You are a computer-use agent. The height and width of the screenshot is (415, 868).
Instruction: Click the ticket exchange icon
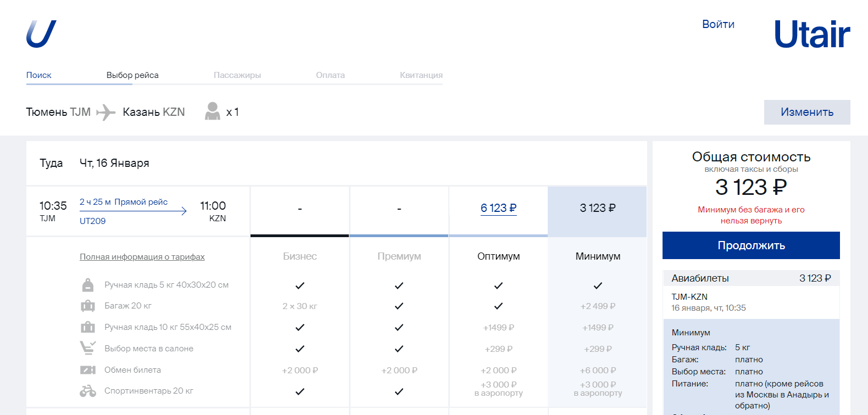(x=88, y=370)
